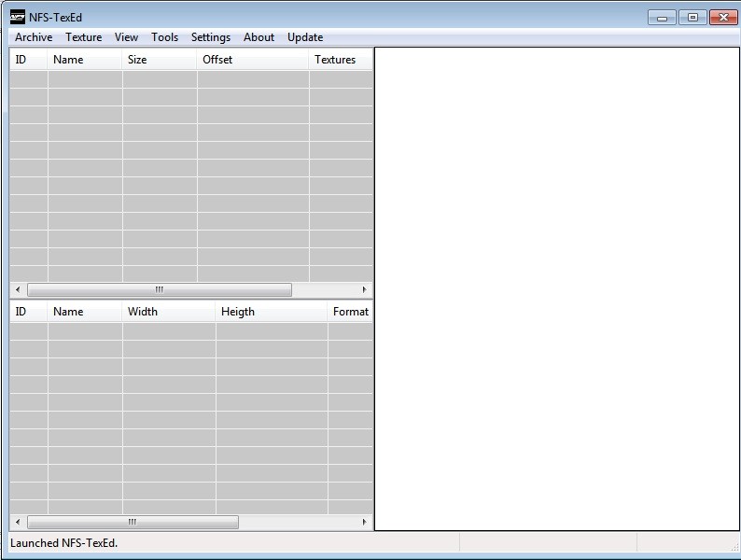
Task: Sort archive list by Size column
Action: pyautogui.click(x=159, y=60)
